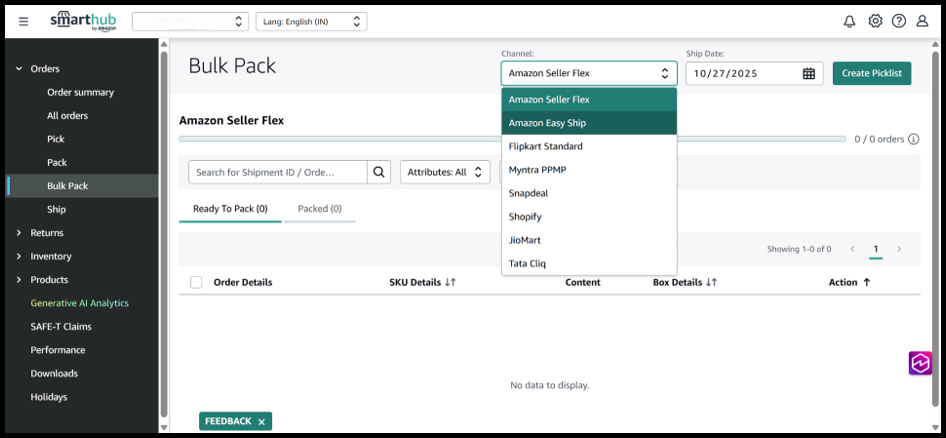
Task: Collapse the Orders sidebar section
Action: pos(19,69)
